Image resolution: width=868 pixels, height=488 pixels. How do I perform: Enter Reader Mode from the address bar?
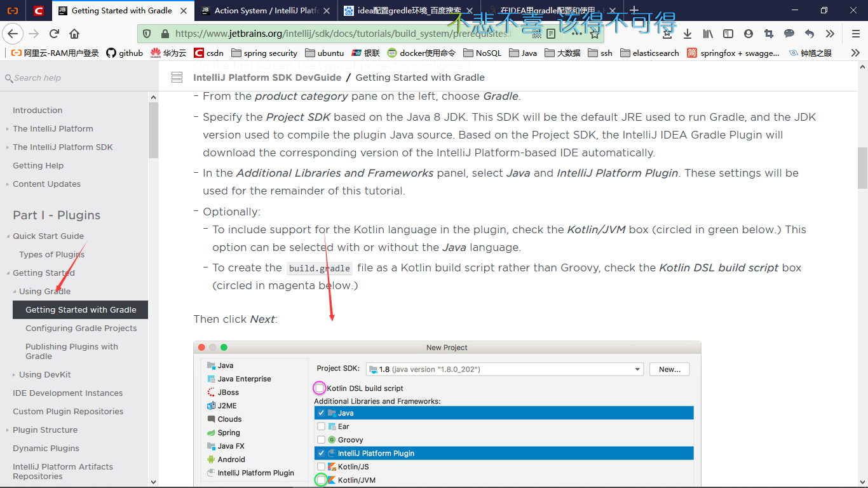pos(552,34)
